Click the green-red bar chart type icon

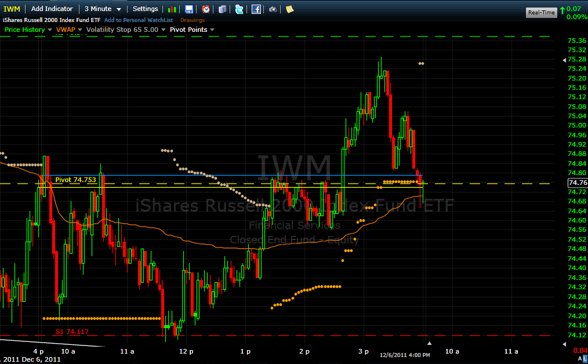coord(172,9)
